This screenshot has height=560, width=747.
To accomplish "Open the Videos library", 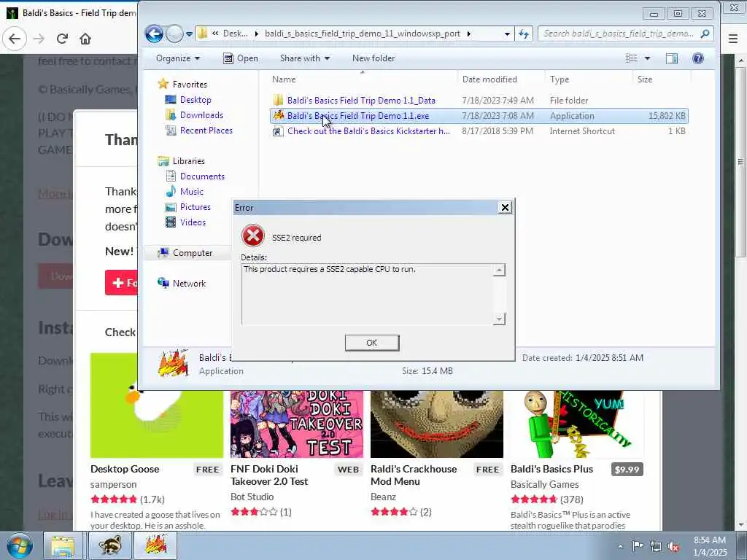I will point(193,222).
